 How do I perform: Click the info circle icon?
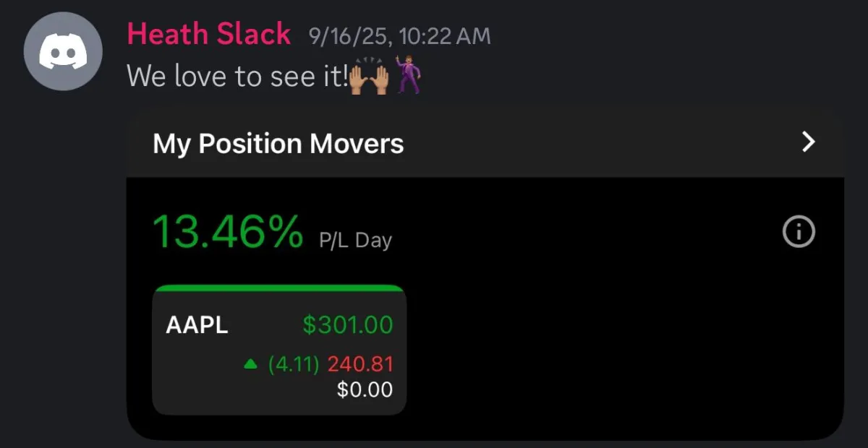tap(799, 233)
